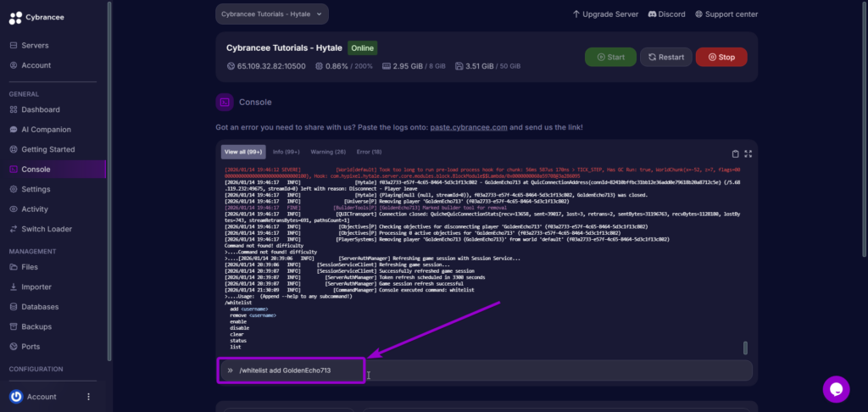
Task: Click the console command input field
Action: point(551,370)
